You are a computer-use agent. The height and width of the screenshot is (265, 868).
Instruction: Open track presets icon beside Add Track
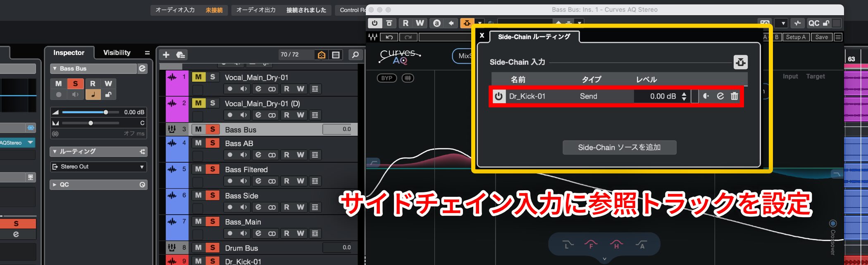click(181, 54)
